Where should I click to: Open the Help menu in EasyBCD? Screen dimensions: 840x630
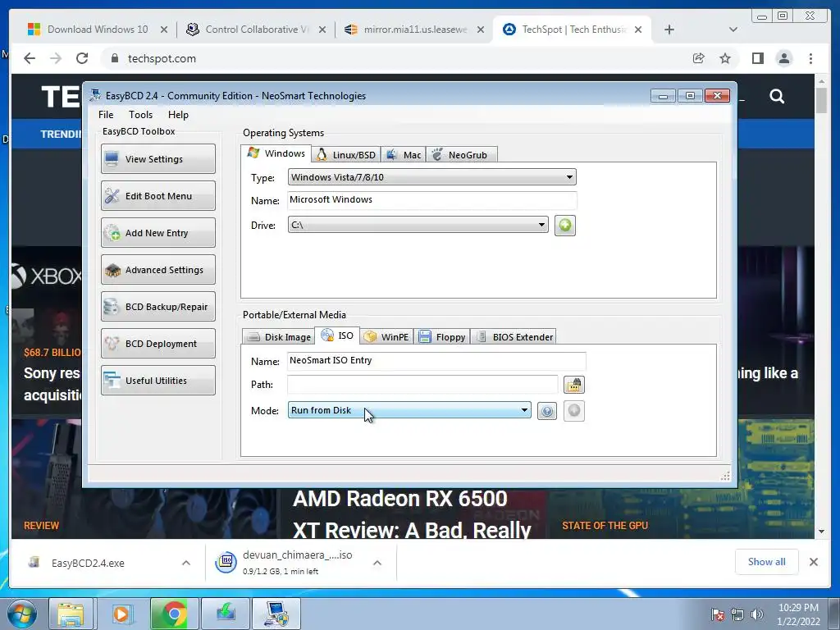[x=178, y=115]
